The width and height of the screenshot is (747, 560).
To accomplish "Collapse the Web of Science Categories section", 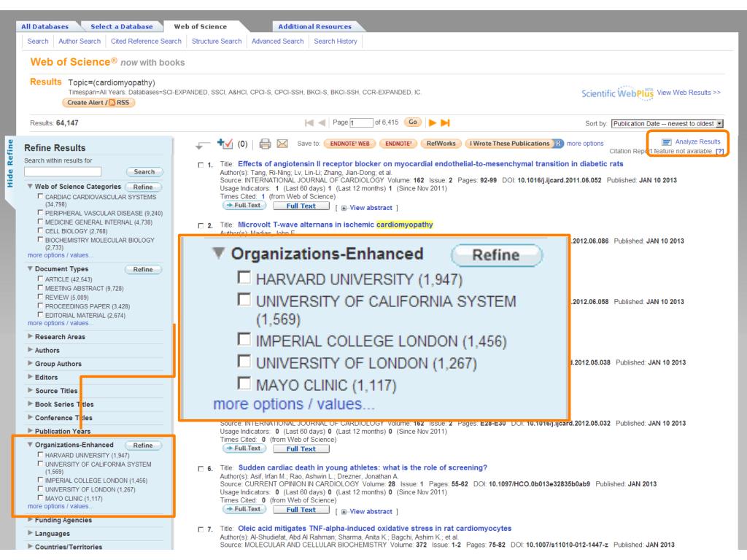I will (x=30, y=186).
